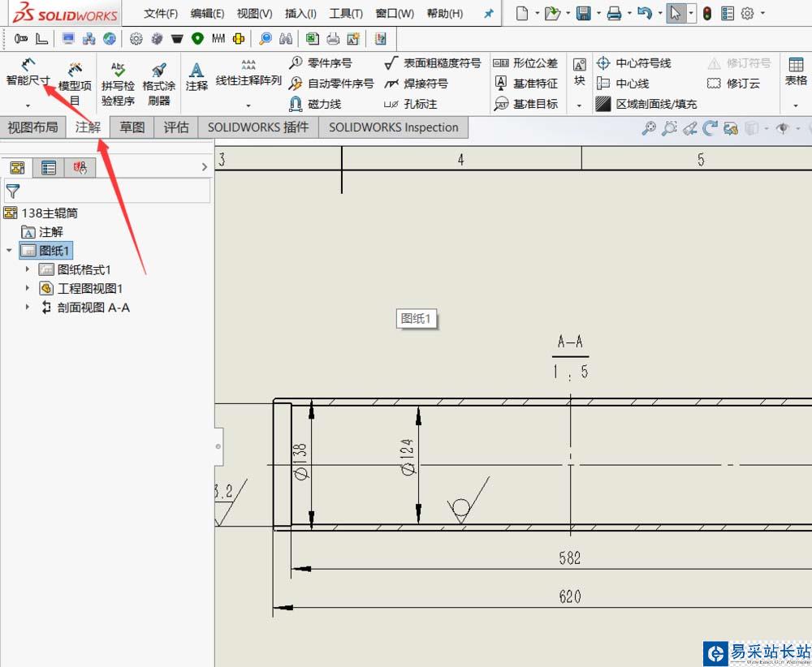Open the SOLIDWORKS Inspection tab
The height and width of the screenshot is (667, 812).
pyautogui.click(x=394, y=127)
